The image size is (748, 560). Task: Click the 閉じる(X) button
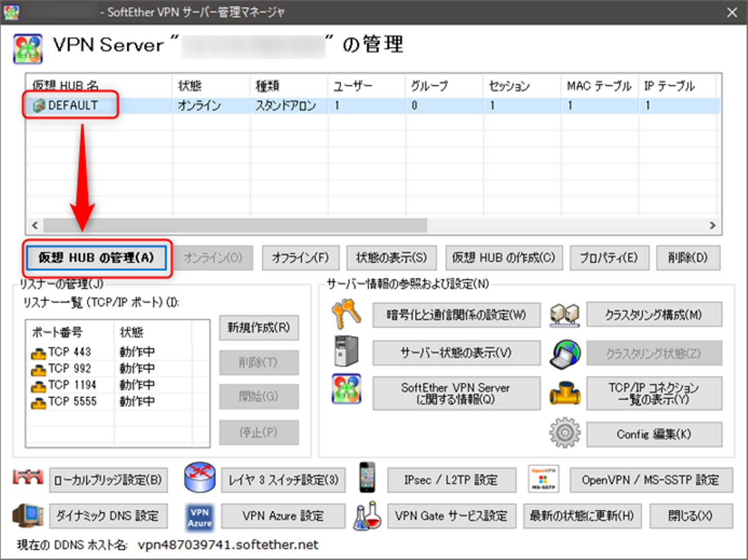coord(691,516)
